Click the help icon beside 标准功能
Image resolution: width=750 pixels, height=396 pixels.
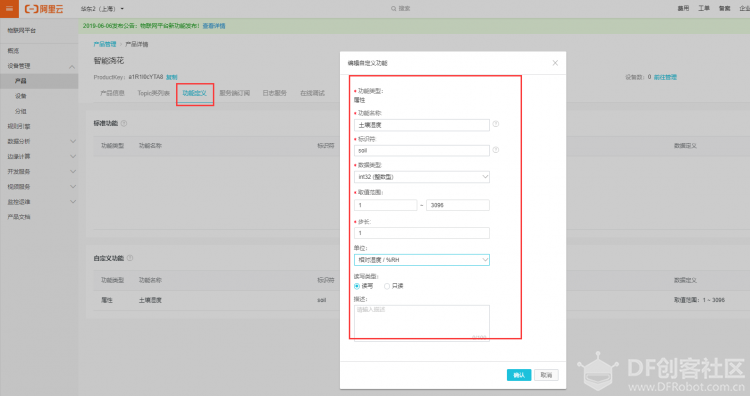(124, 123)
